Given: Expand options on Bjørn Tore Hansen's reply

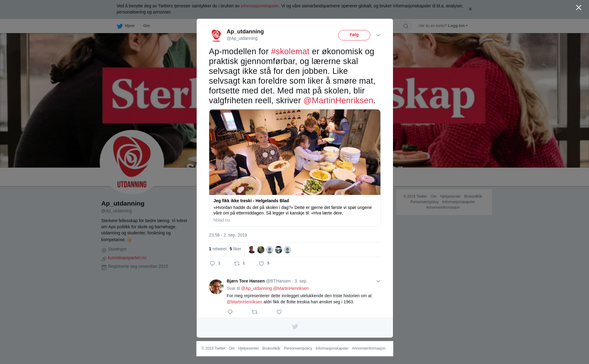Looking at the screenshot, I should [378, 281].
